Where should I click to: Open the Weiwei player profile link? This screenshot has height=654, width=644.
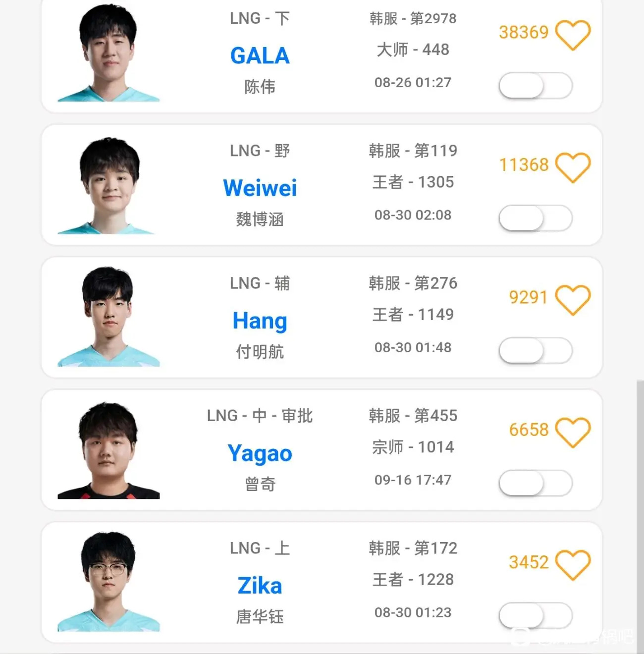[x=260, y=188]
